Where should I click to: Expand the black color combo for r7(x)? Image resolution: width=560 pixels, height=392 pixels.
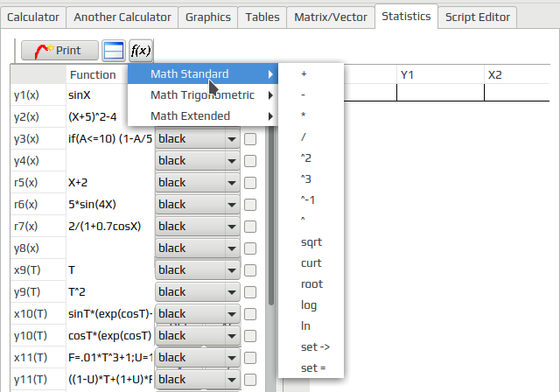198,226
